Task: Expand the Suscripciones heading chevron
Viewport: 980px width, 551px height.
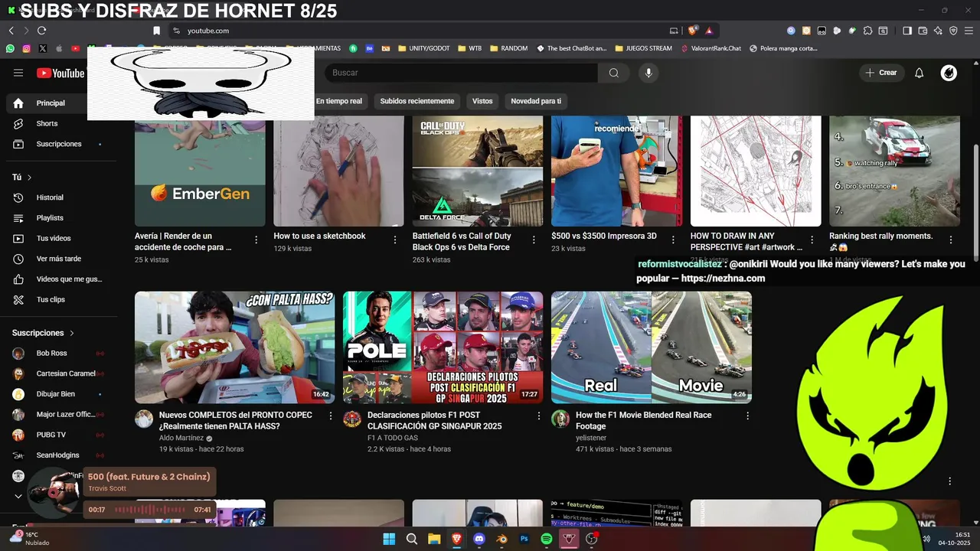Action: 72,333
